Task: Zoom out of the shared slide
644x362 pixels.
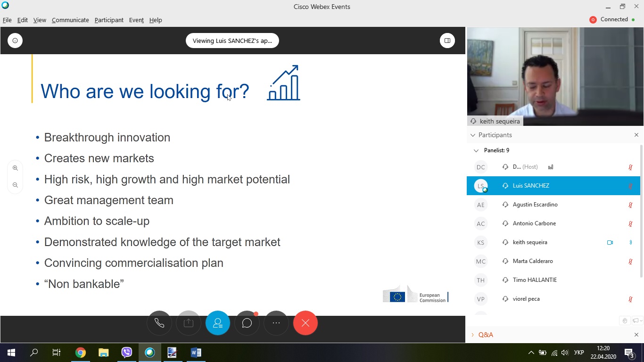Action: click(15, 185)
